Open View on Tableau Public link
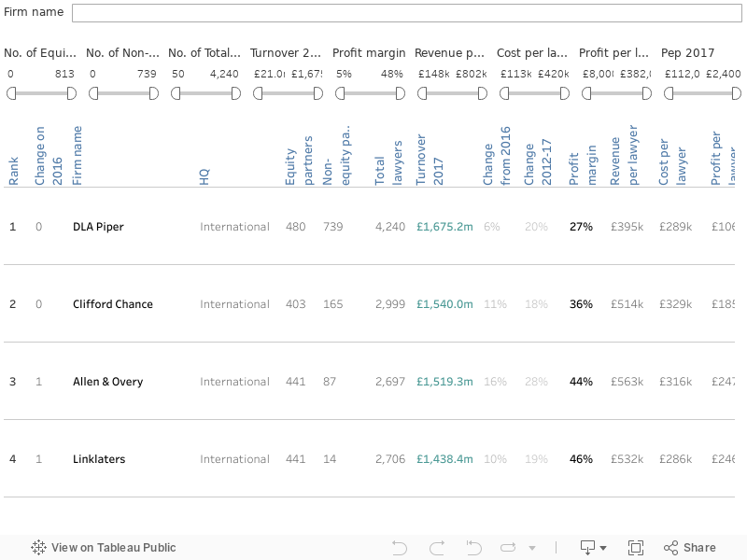The width and height of the screenshot is (747, 560). click(104, 548)
